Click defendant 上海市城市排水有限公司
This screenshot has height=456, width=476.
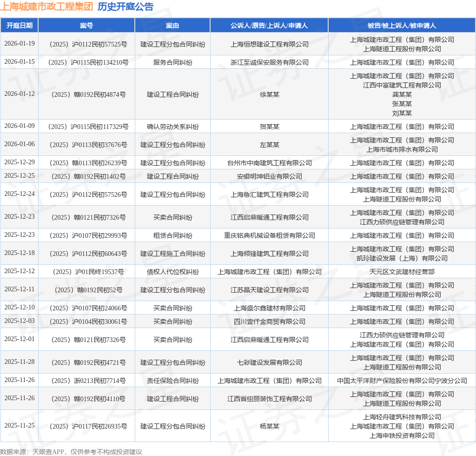click(x=402, y=149)
